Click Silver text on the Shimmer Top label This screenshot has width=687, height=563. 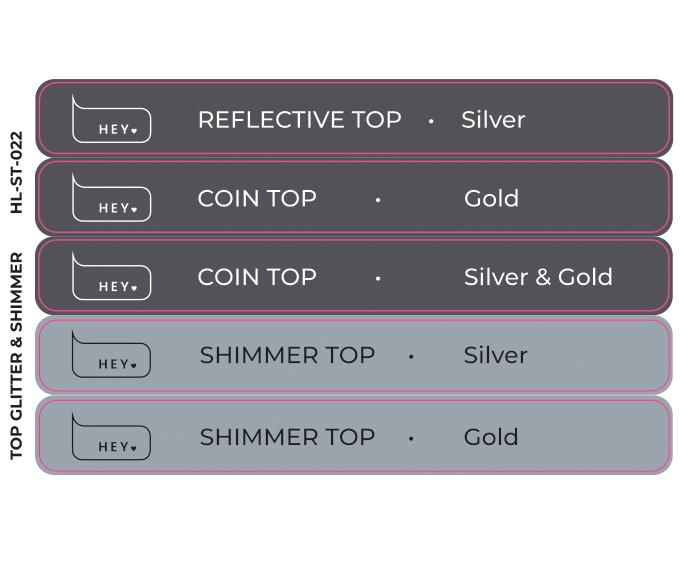[496, 355]
